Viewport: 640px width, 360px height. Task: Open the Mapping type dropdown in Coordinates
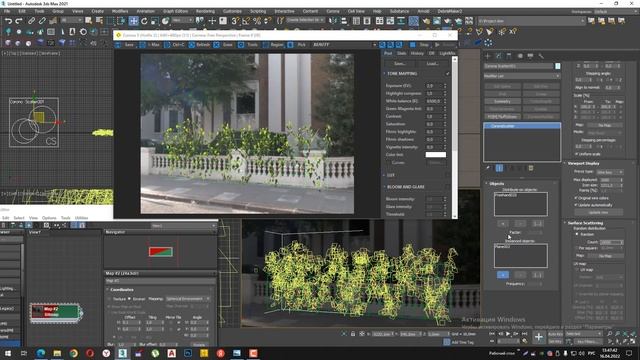click(x=188, y=299)
